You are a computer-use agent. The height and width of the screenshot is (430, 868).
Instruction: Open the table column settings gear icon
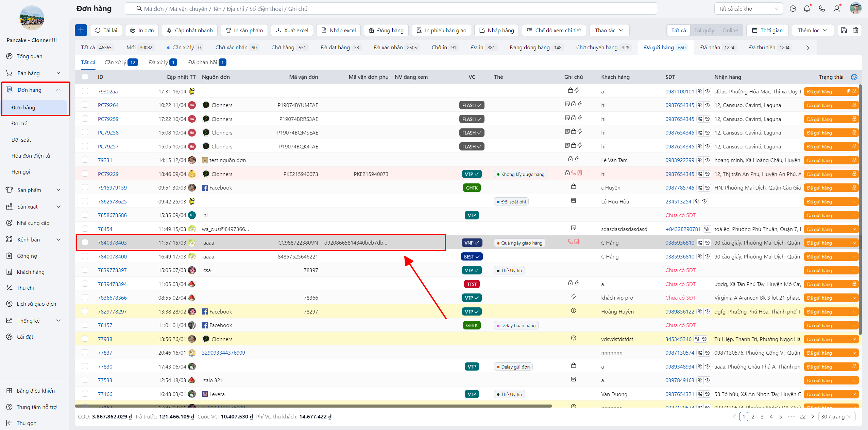pyautogui.click(x=854, y=77)
